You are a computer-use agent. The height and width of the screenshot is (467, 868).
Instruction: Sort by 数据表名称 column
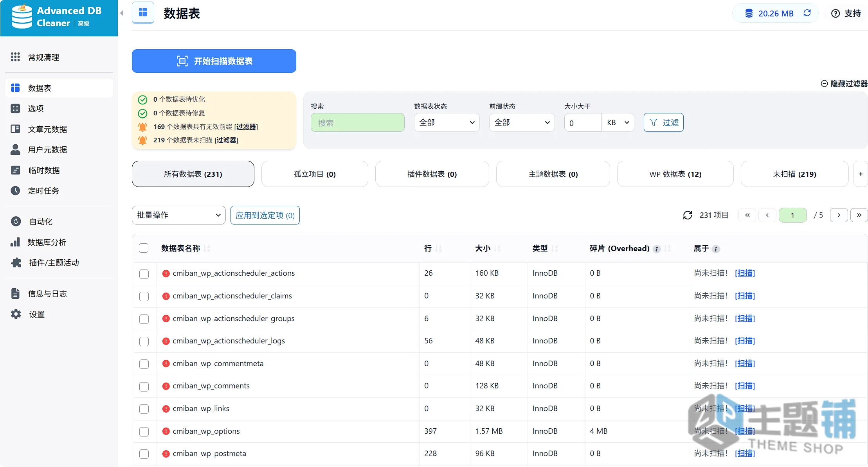pyautogui.click(x=185, y=248)
